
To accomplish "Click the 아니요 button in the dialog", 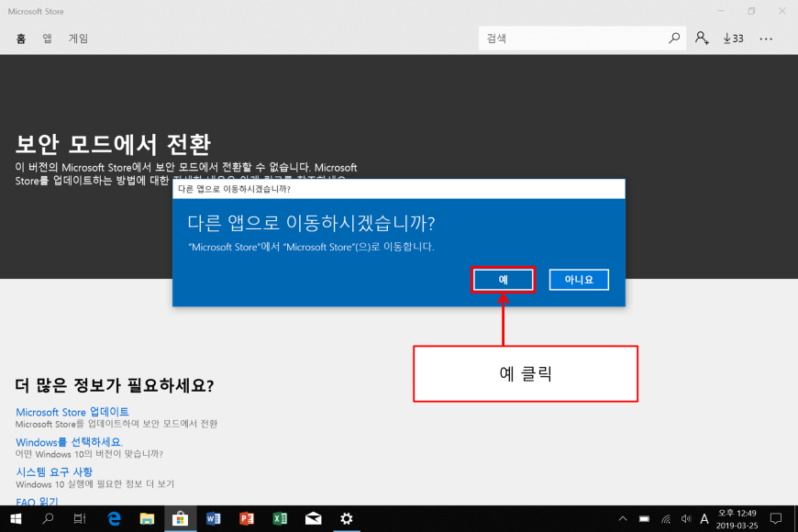I will [579, 280].
